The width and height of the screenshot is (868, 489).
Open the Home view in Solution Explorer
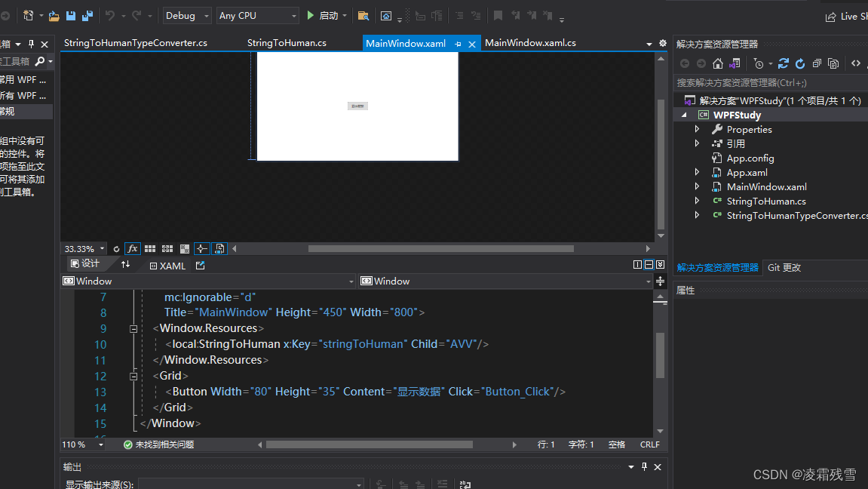(717, 63)
